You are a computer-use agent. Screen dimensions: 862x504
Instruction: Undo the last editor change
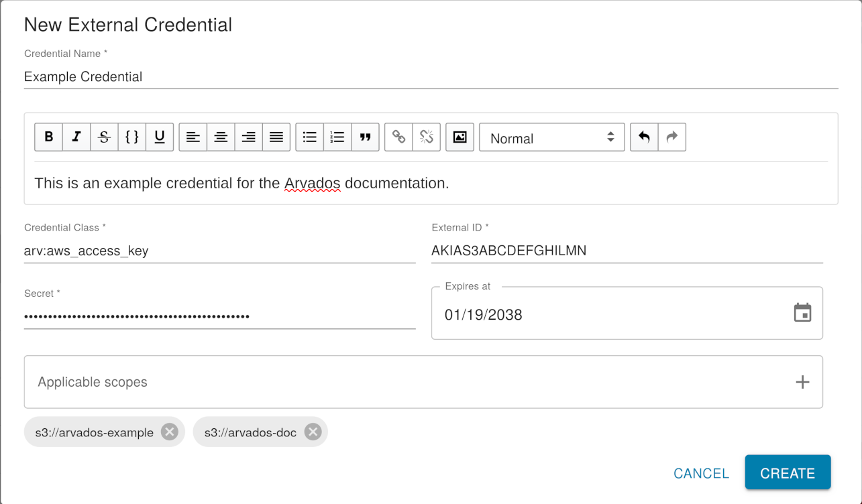point(643,137)
